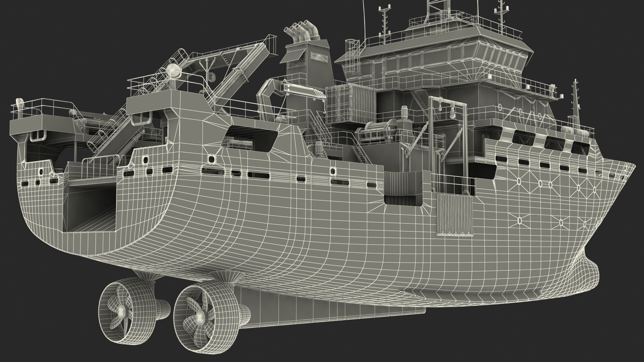Select the side hull door with vertical ribs
The width and height of the screenshot is (644, 362).
coord(455,215)
